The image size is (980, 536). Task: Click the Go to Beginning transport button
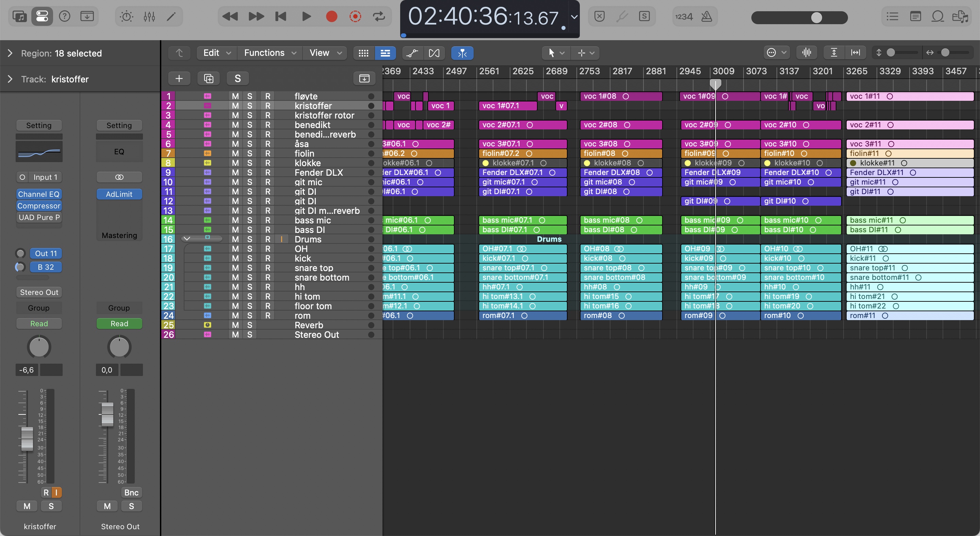[x=281, y=16]
